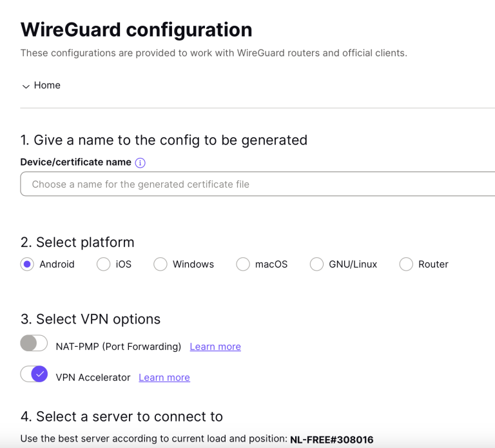This screenshot has width=495, height=448.
Task: Select the macOS radio button
Action: [x=243, y=264]
